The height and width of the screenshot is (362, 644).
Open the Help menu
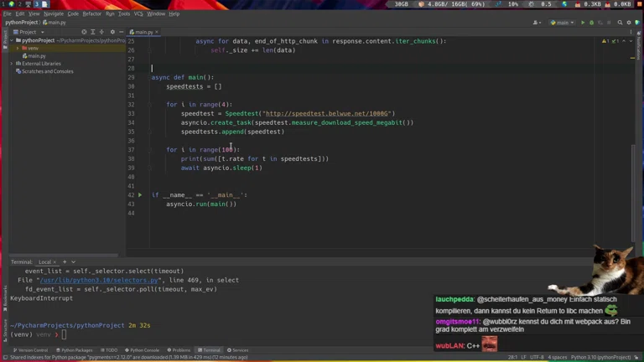174,13
